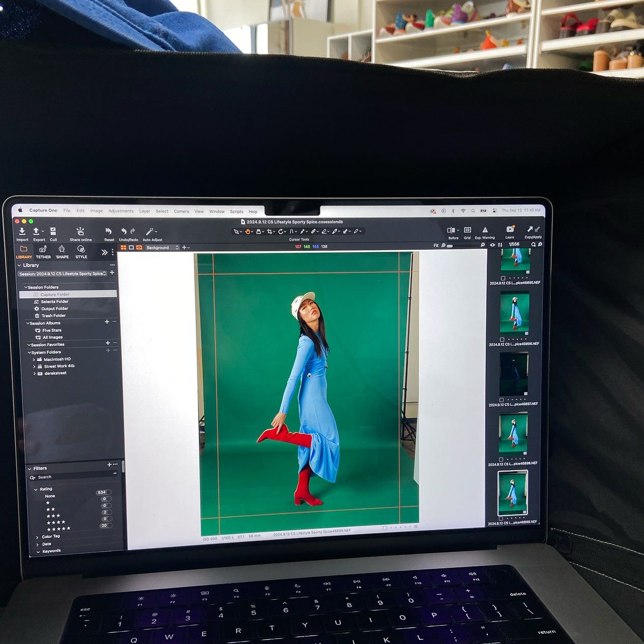The width and height of the screenshot is (644, 644).
Task: Select the Rotate cursor tool
Action: (281, 231)
